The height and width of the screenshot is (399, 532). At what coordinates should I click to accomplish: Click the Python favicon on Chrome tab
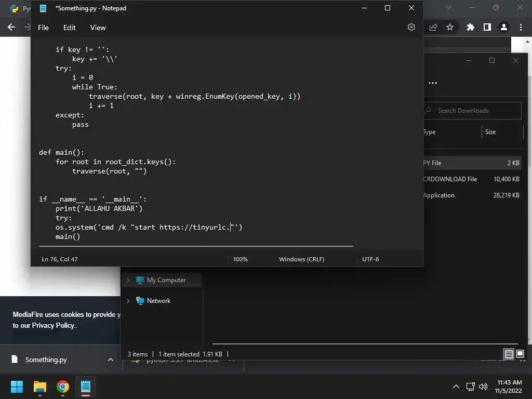14,8
